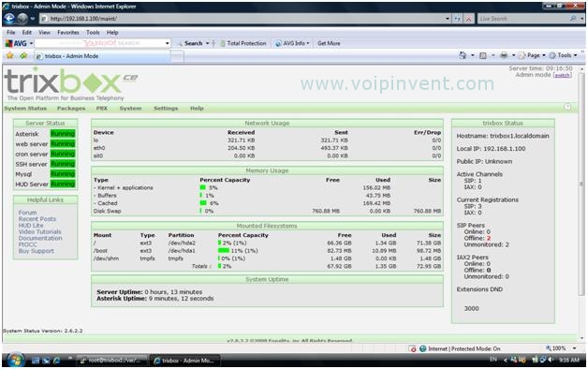Viewport: 588px width, 369px height.
Task: Click the zoom level 100% control
Action: coord(560,348)
